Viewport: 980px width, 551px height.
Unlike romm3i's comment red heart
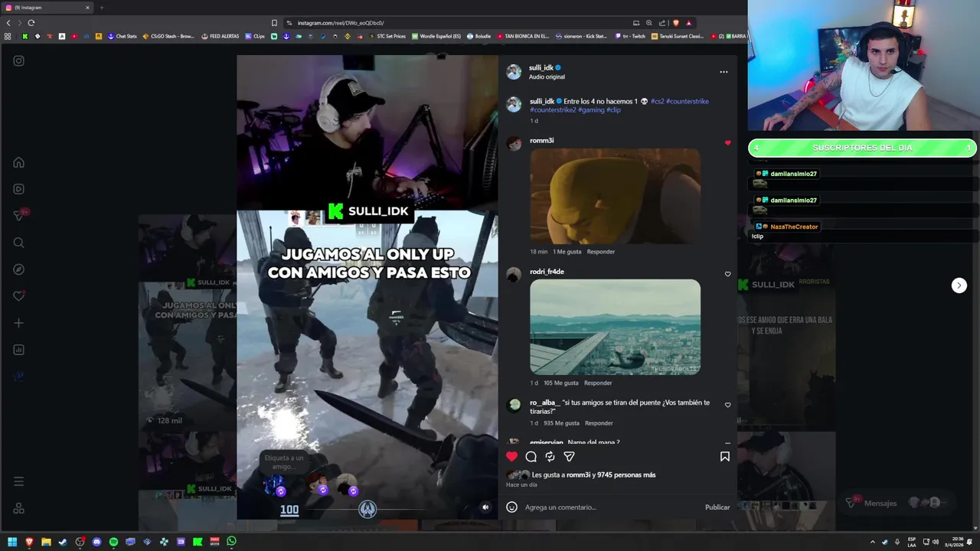(728, 143)
